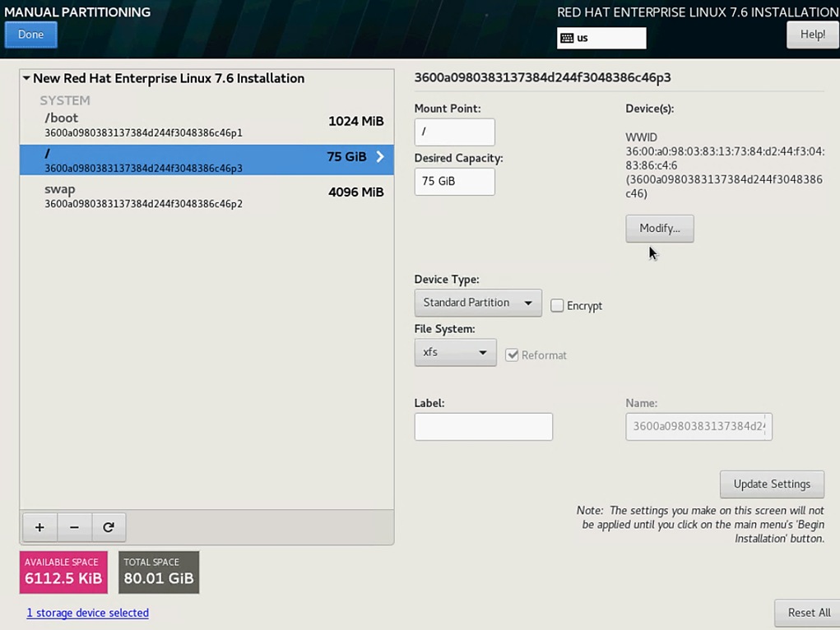This screenshot has height=630, width=840.
Task: Click the 1024 MiB size value
Action: [x=355, y=121]
